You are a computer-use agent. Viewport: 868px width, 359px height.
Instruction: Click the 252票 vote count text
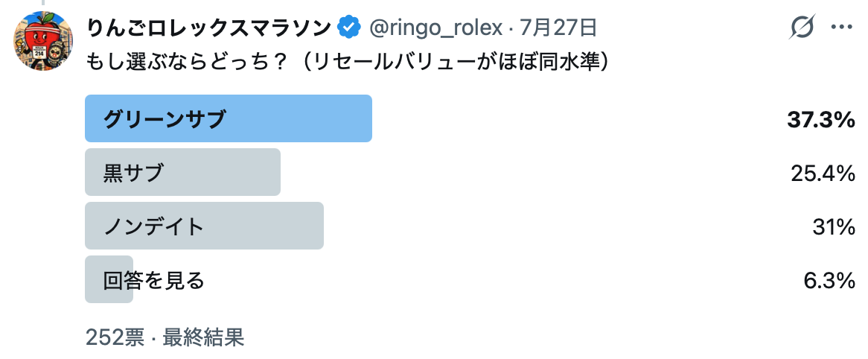tap(115, 337)
